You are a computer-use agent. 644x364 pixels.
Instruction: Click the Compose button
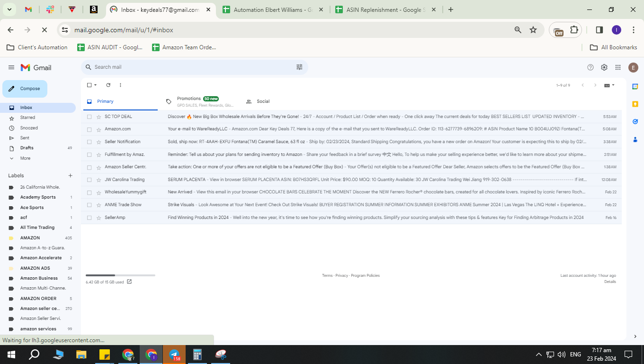25,89
